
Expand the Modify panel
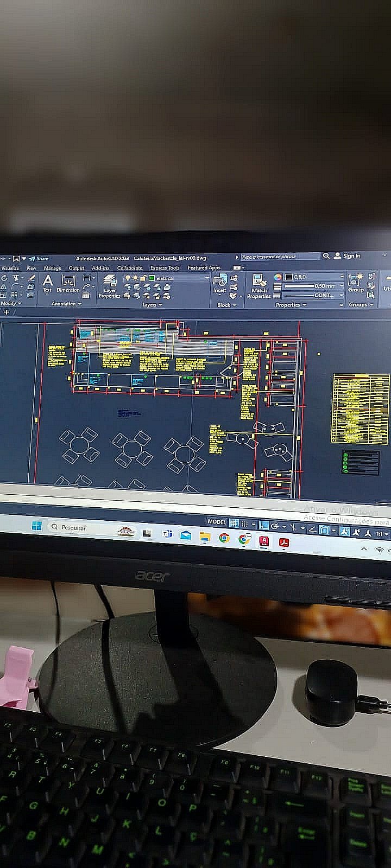(x=11, y=304)
